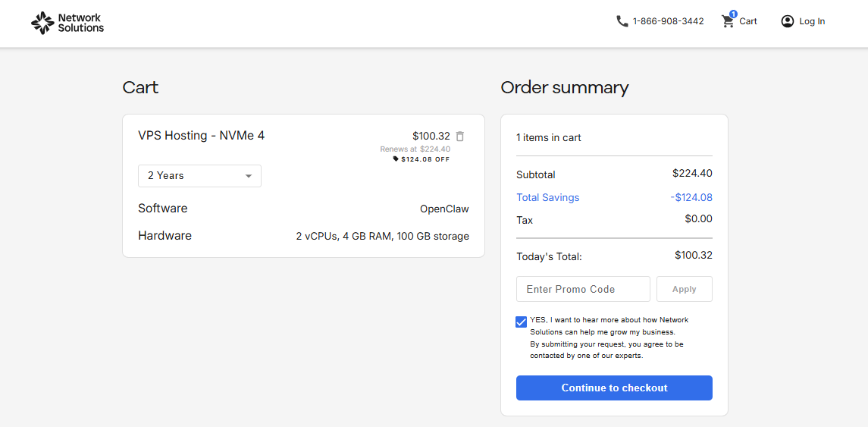
Task: Click the Cart link in header
Action: pyautogui.click(x=748, y=21)
